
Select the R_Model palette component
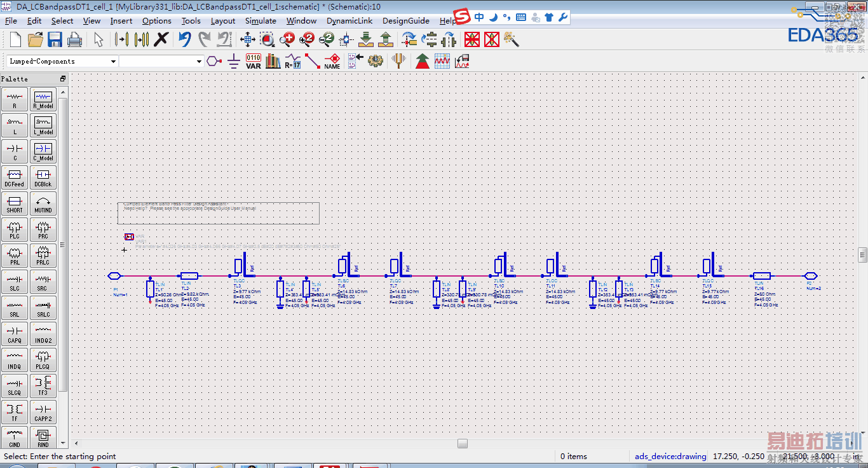pos(43,99)
